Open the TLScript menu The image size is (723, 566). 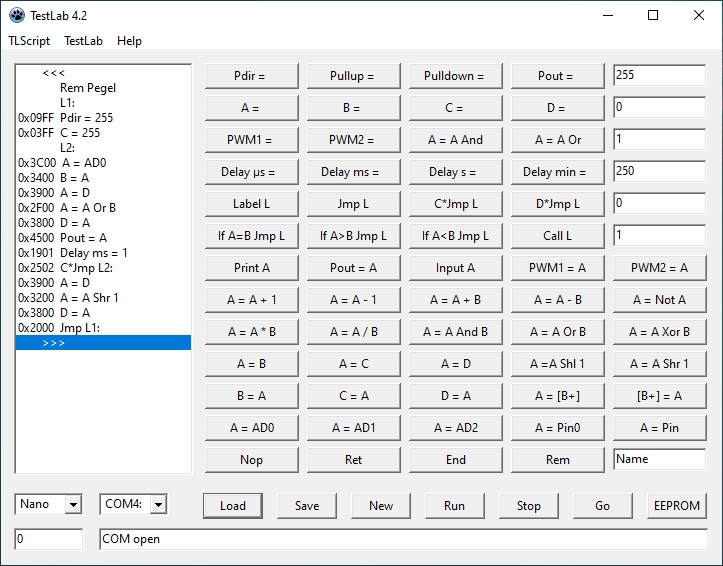29,41
